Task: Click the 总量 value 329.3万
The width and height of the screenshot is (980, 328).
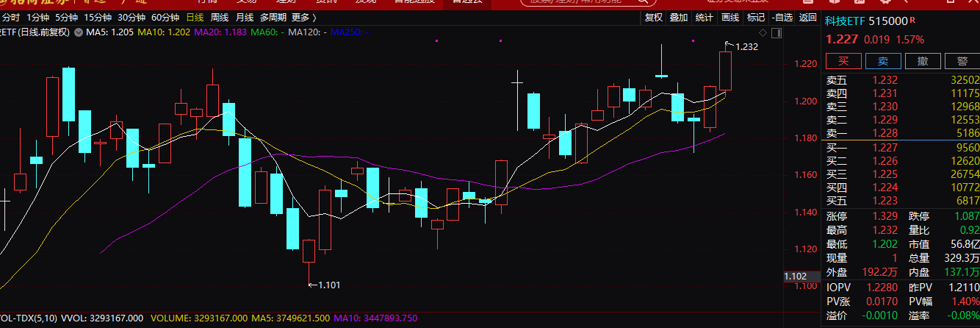Action: point(964,258)
